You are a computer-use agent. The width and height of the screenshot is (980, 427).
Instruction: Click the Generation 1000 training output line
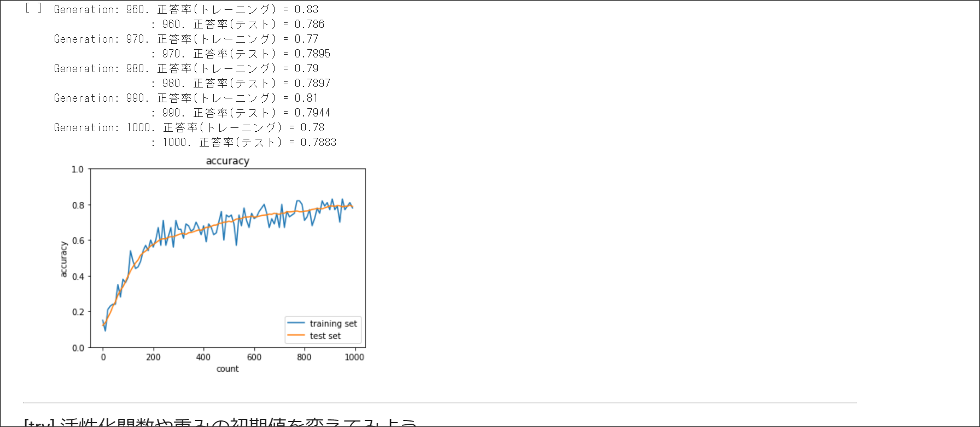pyautogui.click(x=189, y=127)
